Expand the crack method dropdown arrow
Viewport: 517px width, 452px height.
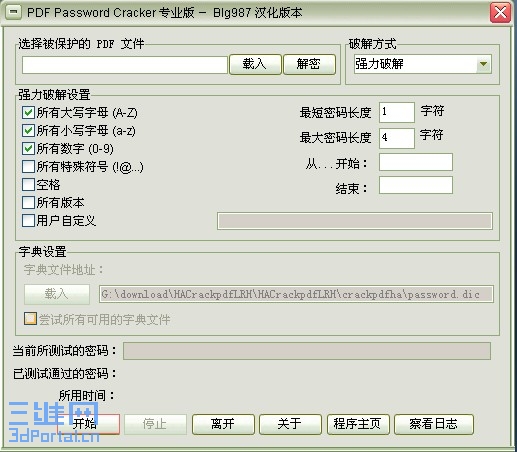tap(483, 64)
